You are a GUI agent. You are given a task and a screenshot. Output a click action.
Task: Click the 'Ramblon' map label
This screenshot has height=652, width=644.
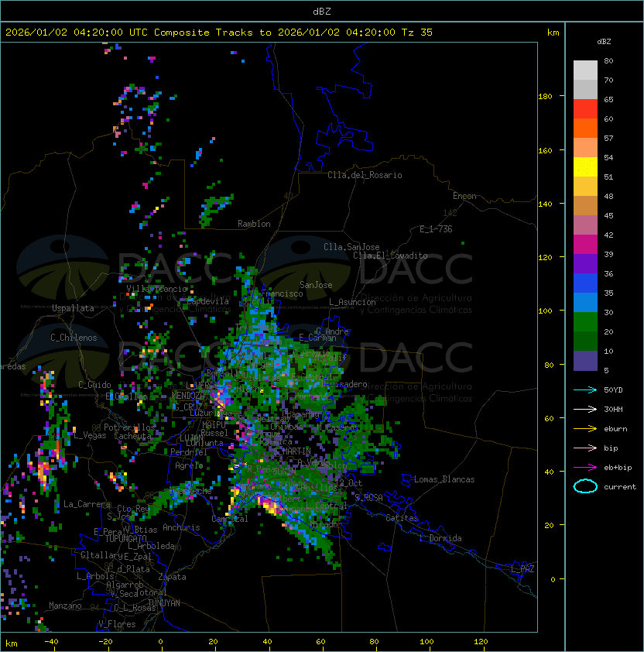254,224
